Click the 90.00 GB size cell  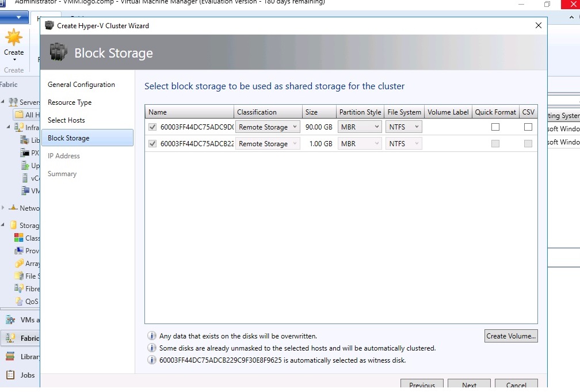click(x=319, y=127)
